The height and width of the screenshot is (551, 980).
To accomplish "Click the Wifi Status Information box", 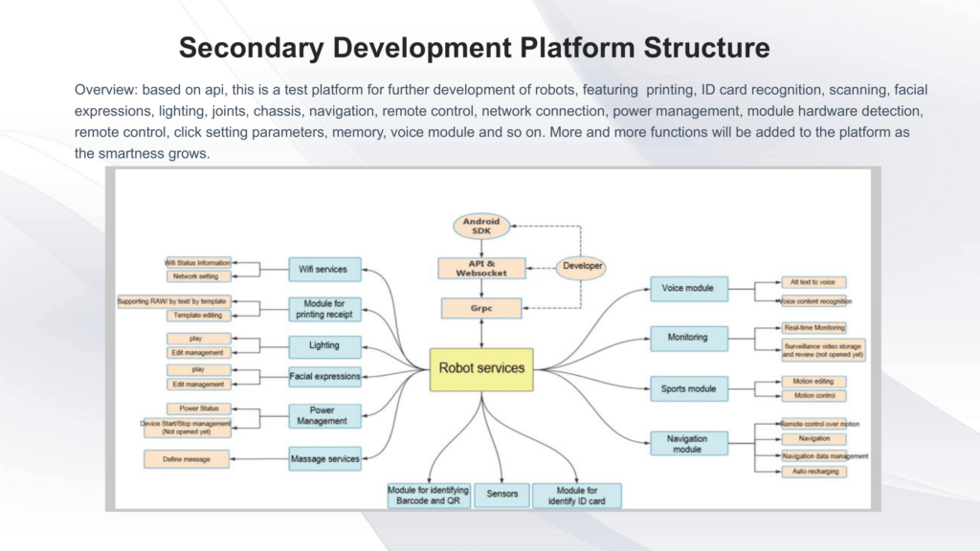I will coord(197,262).
